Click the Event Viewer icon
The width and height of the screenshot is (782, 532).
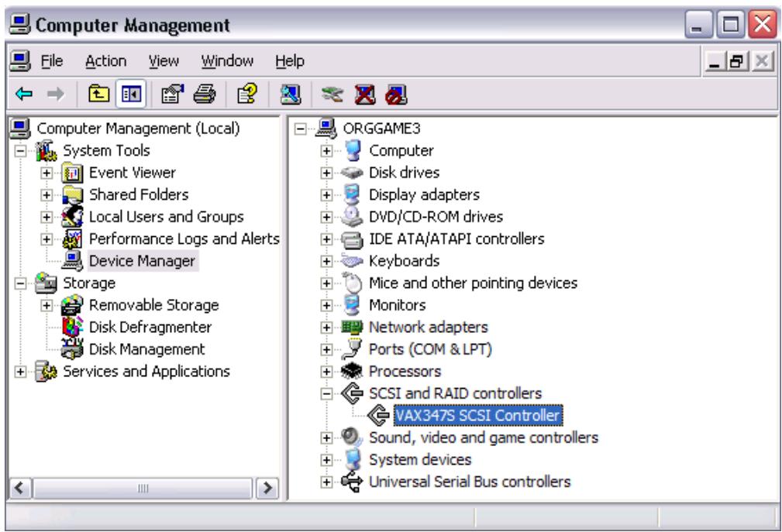click(x=72, y=173)
